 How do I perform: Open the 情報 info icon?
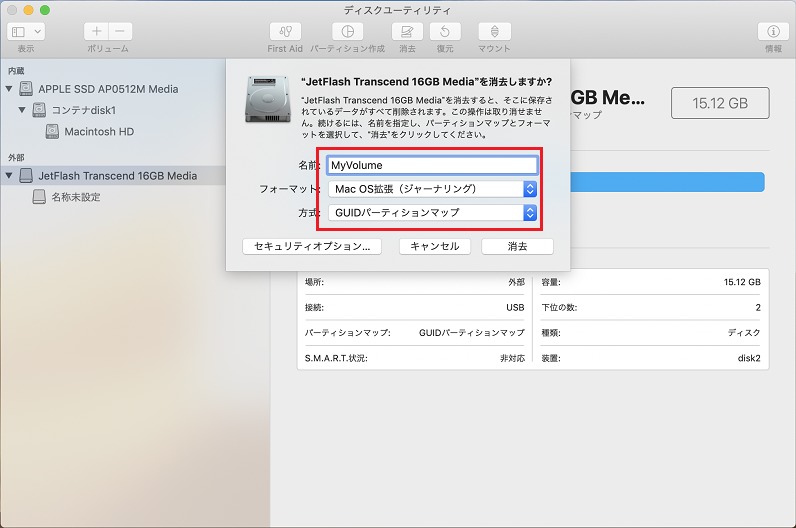click(773, 31)
